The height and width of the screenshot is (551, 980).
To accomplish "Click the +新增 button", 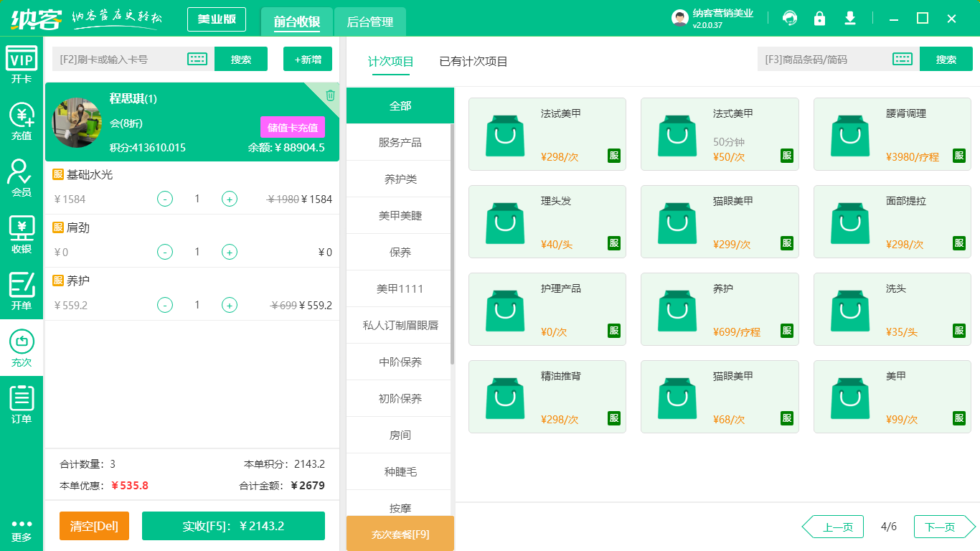I will 308,59.
